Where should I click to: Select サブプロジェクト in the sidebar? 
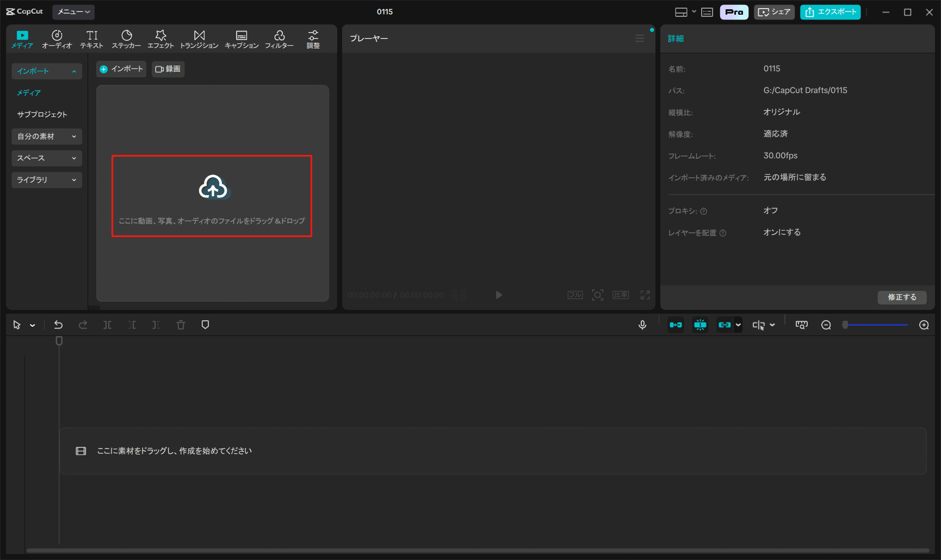[x=42, y=115]
